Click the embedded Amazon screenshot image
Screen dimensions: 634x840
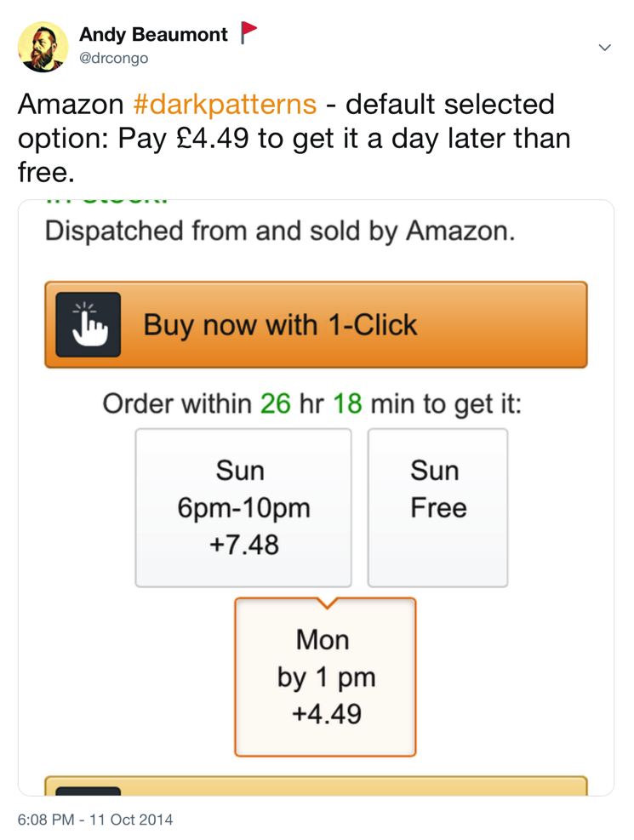coord(316,498)
